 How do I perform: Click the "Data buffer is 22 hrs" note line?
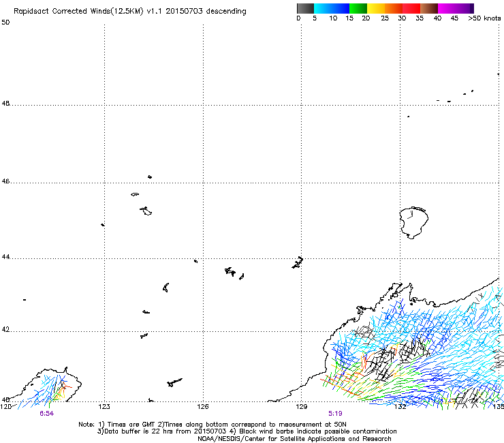247,431
